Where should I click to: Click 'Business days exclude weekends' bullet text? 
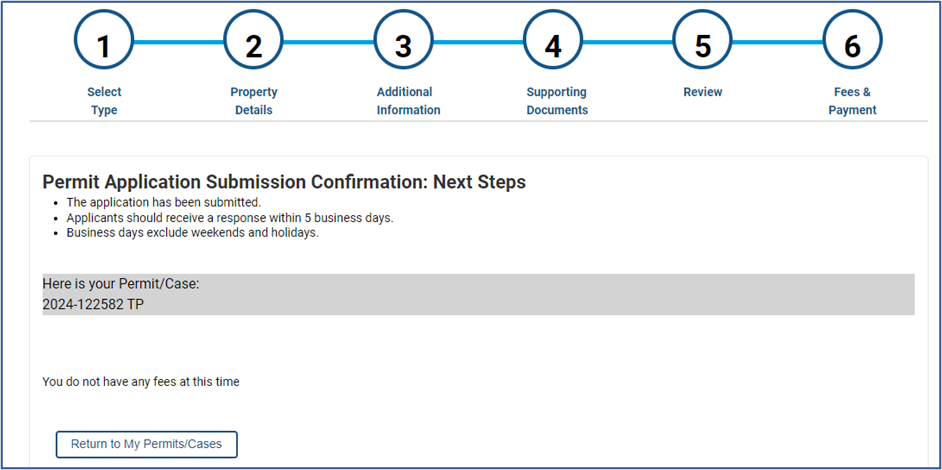192,232
